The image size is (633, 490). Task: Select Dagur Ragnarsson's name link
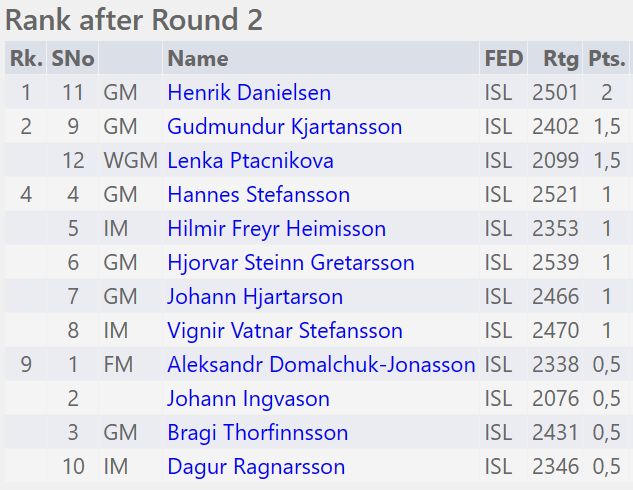[x=256, y=467]
